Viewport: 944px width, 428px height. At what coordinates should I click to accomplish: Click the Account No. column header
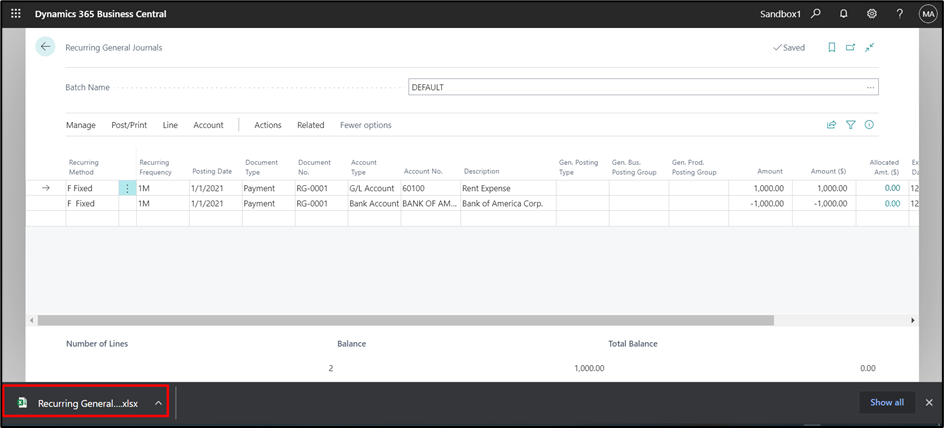coord(423,172)
